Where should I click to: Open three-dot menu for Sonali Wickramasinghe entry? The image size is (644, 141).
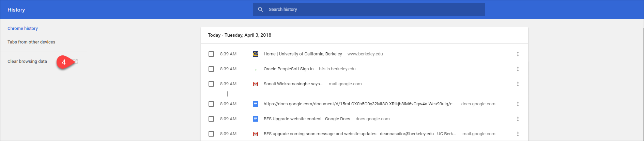pos(518,84)
